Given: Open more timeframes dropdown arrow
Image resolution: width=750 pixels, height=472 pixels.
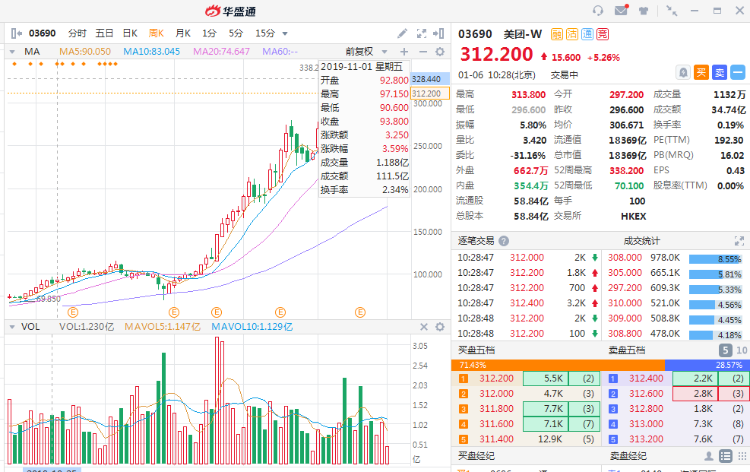Looking at the screenshot, I should click(285, 33).
